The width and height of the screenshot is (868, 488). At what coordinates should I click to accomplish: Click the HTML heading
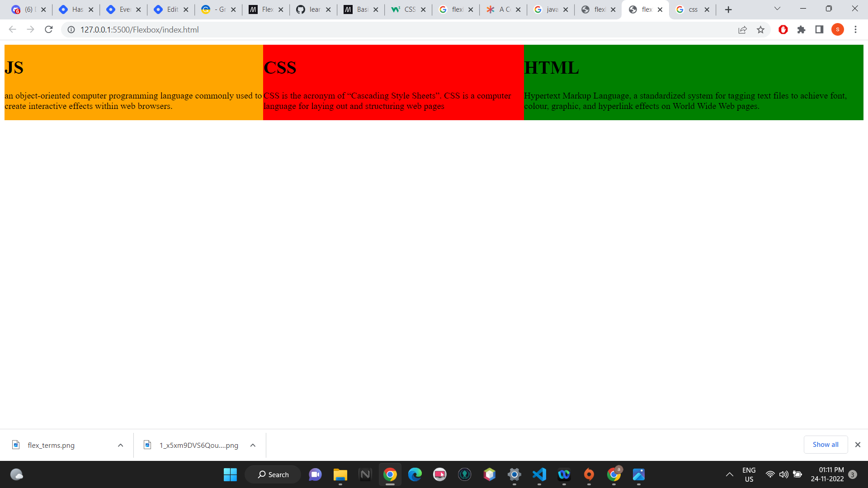point(552,68)
